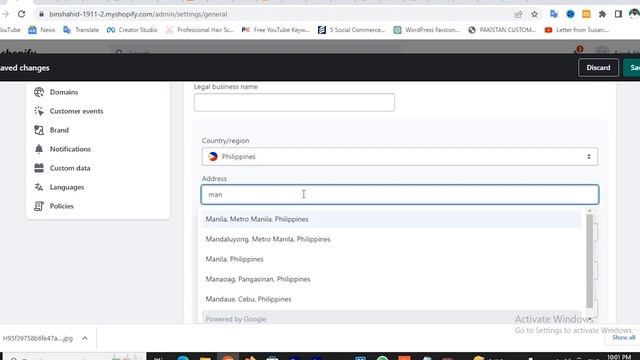Open PAKISTAN CUSTOM bookmark
This screenshot has height=360, width=640.
point(502,30)
